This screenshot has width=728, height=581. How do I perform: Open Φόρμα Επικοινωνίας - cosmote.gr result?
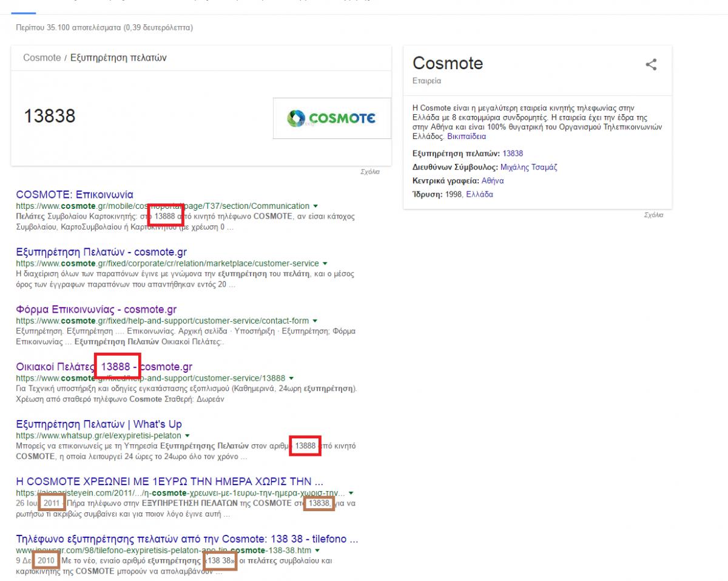96,310
